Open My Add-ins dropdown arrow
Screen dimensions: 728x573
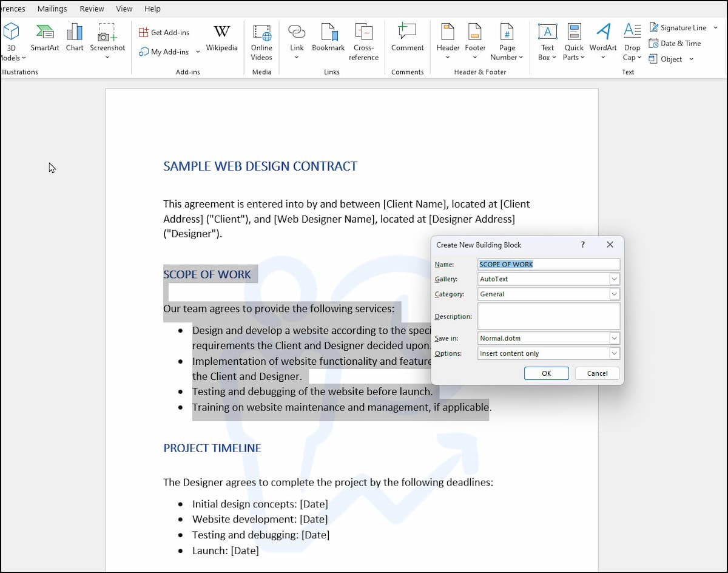(198, 52)
